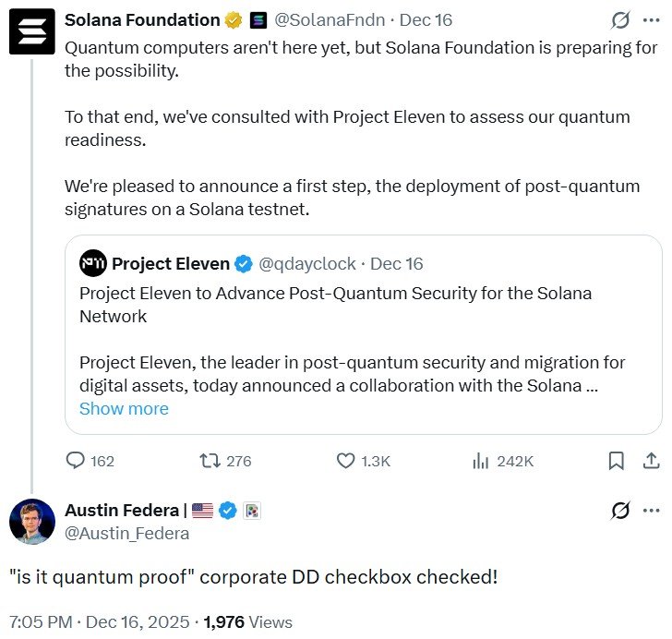Viewport: 672px width, 639px height.
Task: Open the Solana Foundation profile avatar
Action: tap(31, 32)
